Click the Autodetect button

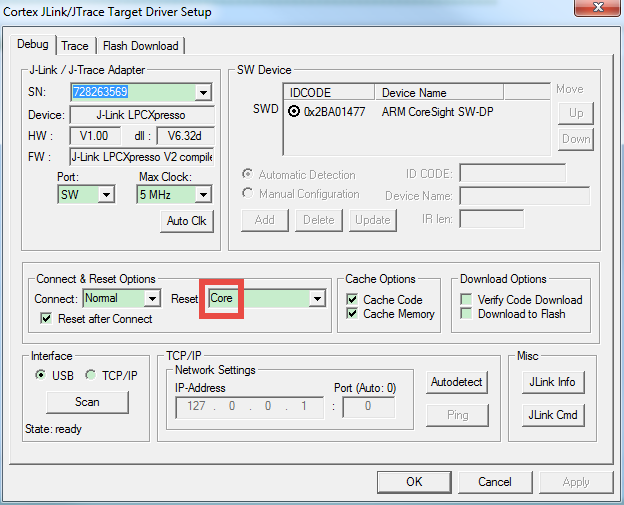click(456, 382)
